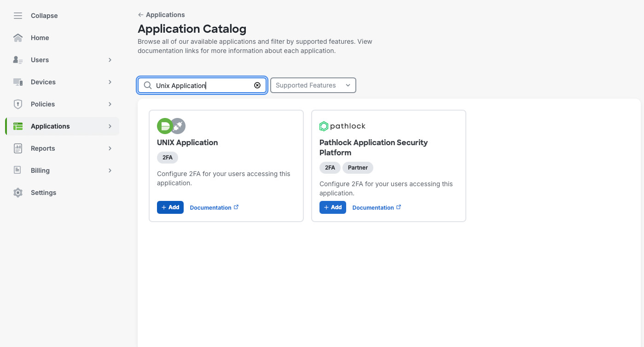Click the Policies shield icon
644x347 pixels.
[18, 104]
